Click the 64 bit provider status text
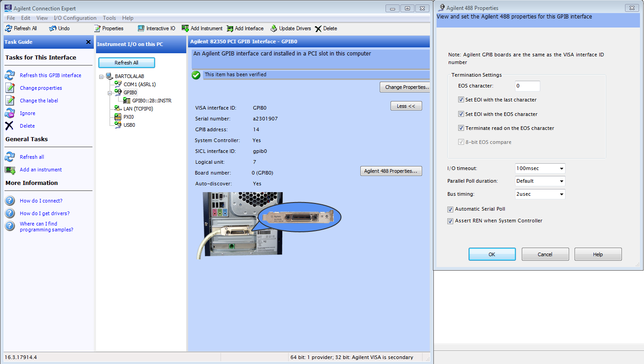The width and height of the screenshot is (644, 364). (x=352, y=357)
